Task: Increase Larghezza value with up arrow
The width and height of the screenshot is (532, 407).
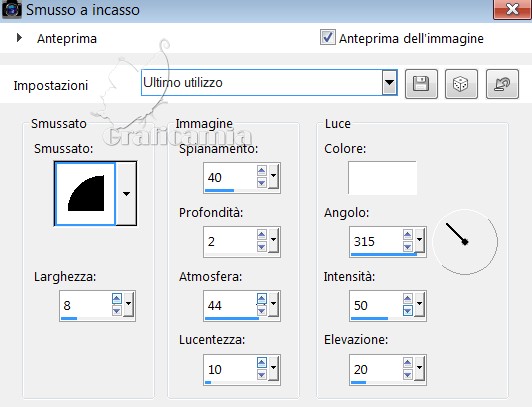Action: [x=117, y=298]
